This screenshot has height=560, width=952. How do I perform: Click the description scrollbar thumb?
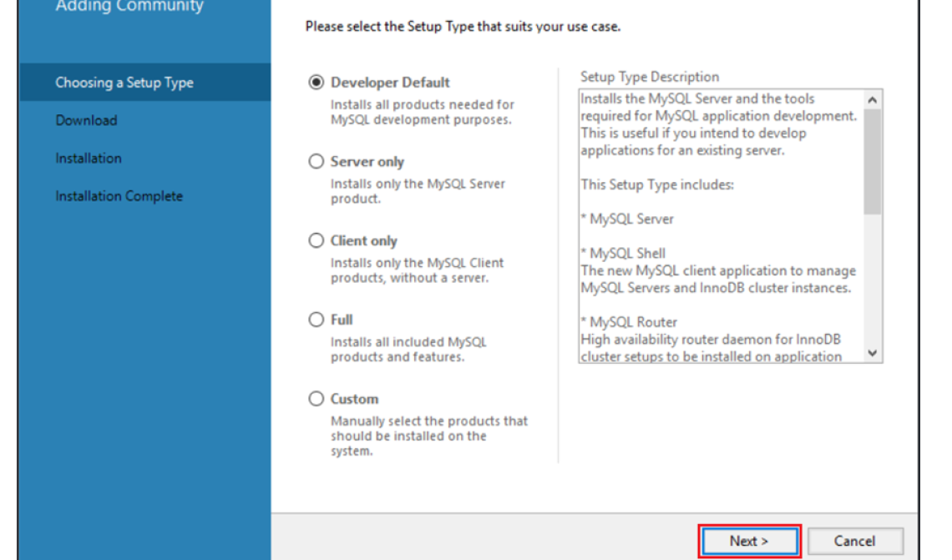pos(873,162)
